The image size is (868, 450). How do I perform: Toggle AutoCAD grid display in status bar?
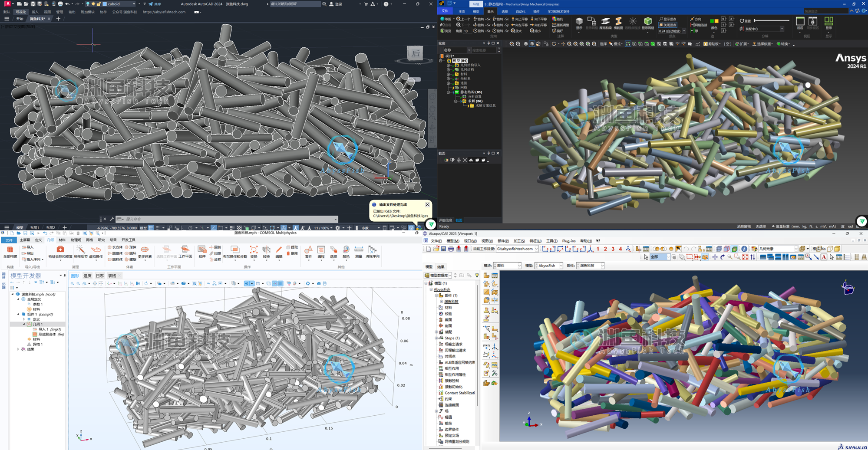coord(151,227)
